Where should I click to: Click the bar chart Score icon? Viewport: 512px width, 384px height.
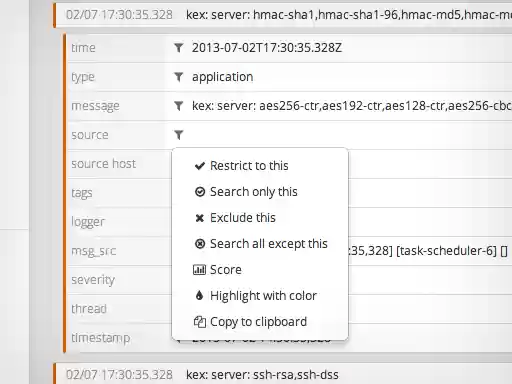[x=199, y=270]
